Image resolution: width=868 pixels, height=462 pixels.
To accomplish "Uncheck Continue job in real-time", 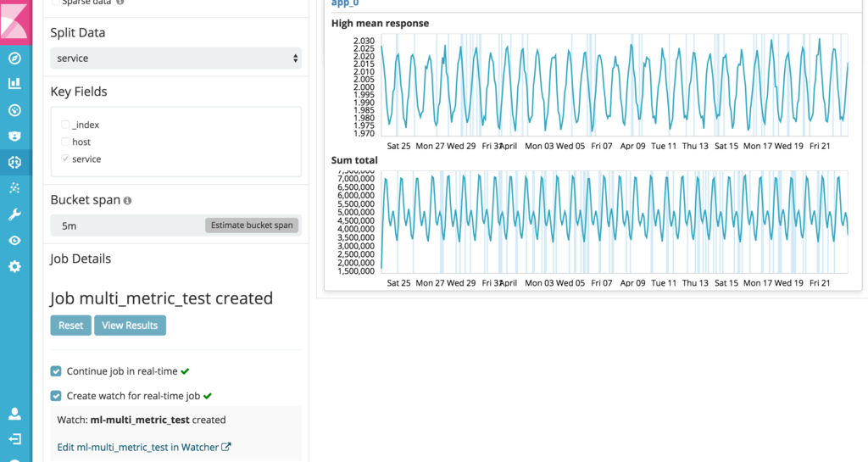I will pyautogui.click(x=56, y=371).
